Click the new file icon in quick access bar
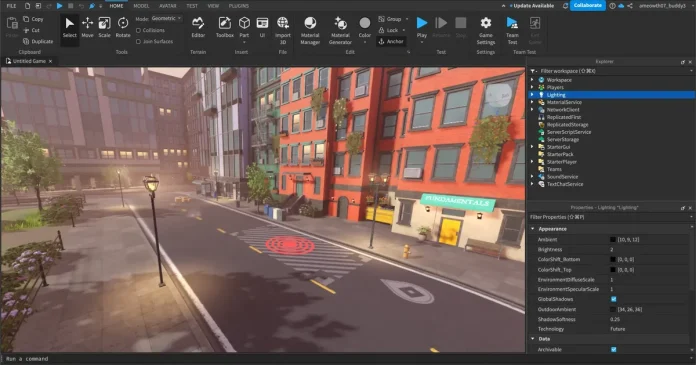This screenshot has height=365, width=696. [28, 6]
